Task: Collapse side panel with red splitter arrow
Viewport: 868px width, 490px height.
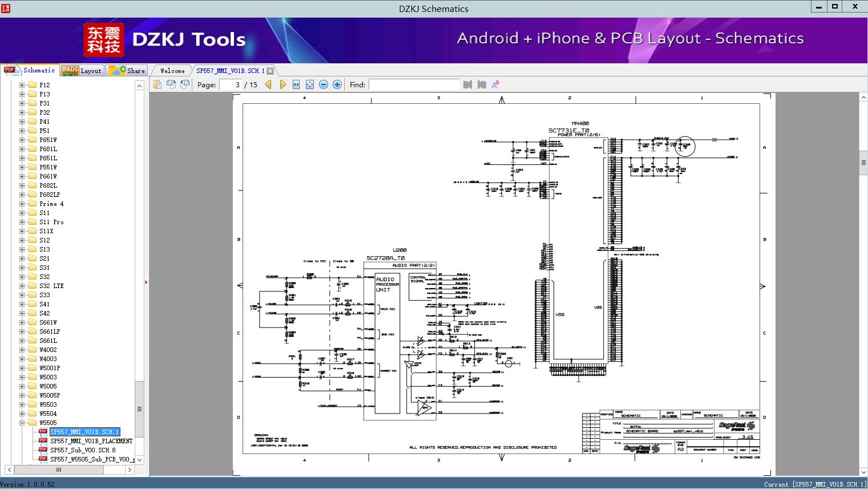Action: pos(146,282)
